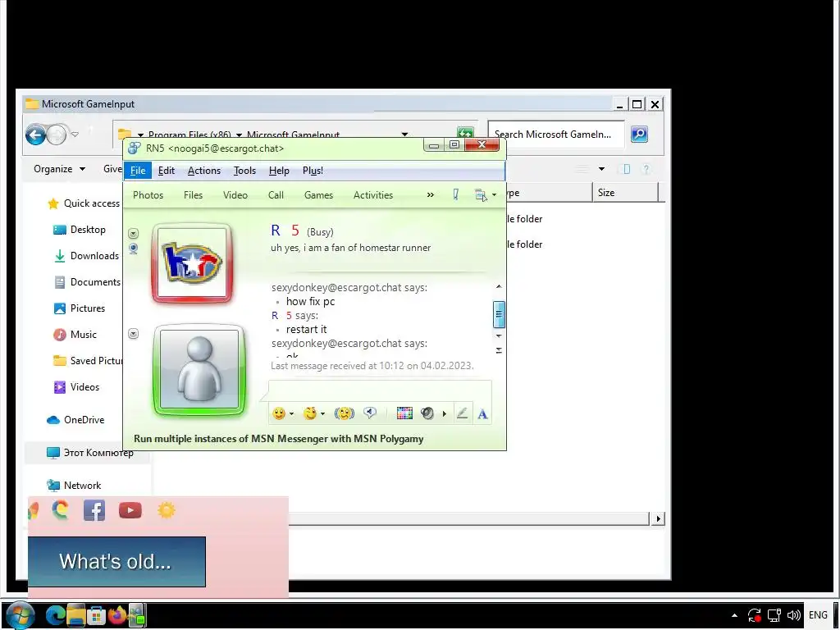Expand more Messenger toolbar options chevron

point(430,195)
